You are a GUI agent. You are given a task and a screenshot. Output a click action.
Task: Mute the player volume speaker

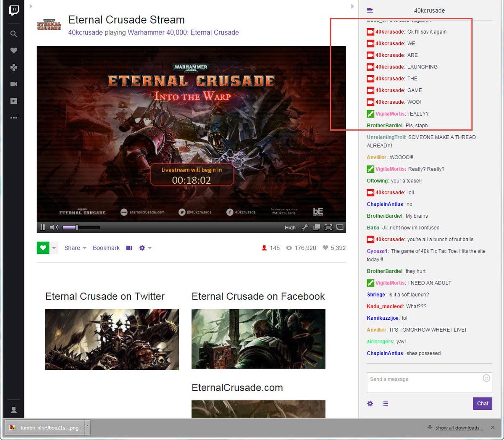point(54,227)
